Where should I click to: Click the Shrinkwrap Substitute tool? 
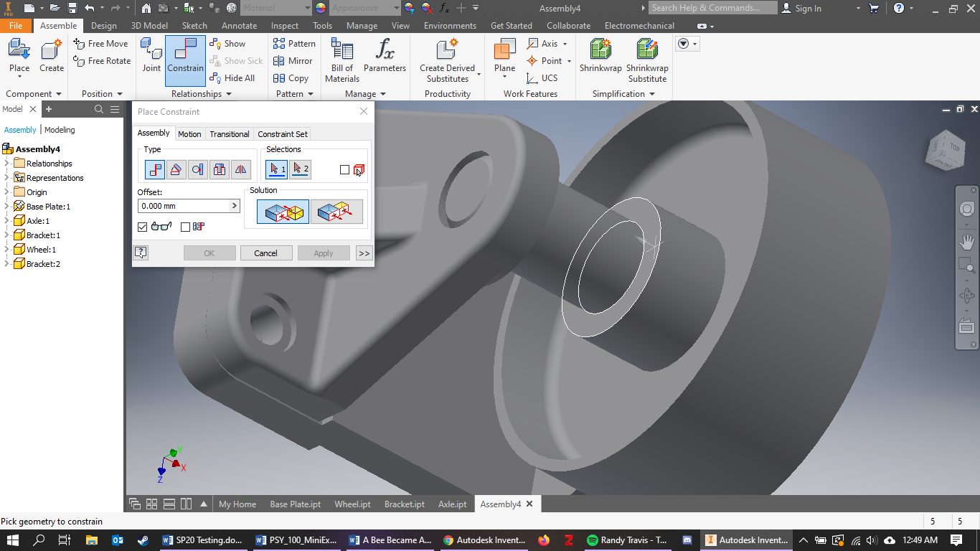tap(647, 60)
